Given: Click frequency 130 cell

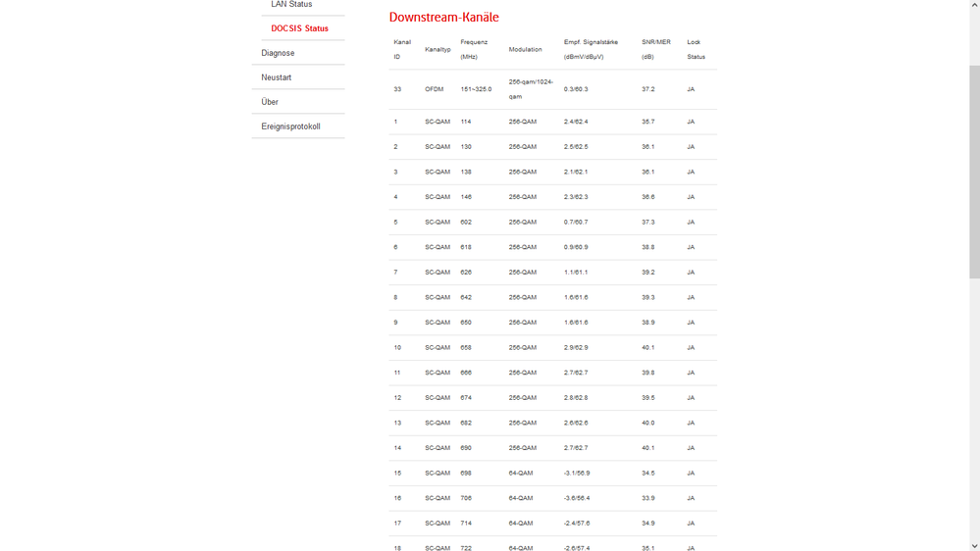Looking at the screenshot, I should 466,147.
